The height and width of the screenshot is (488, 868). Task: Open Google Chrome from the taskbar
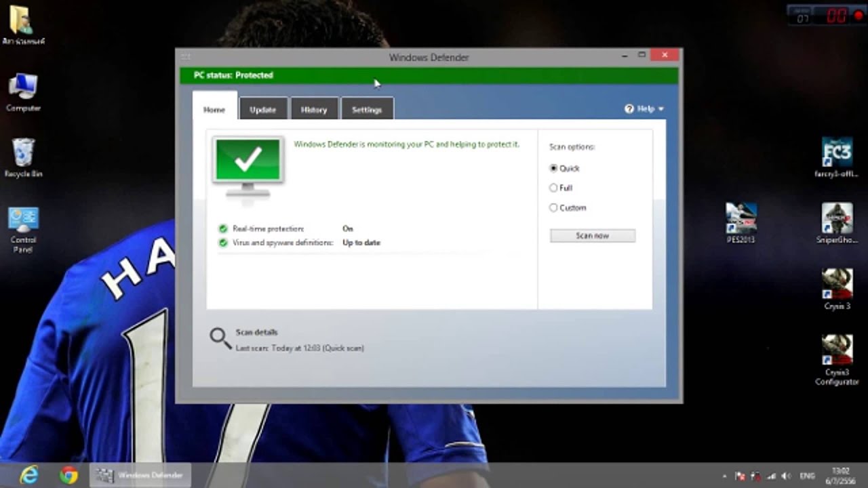pyautogui.click(x=68, y=475)
